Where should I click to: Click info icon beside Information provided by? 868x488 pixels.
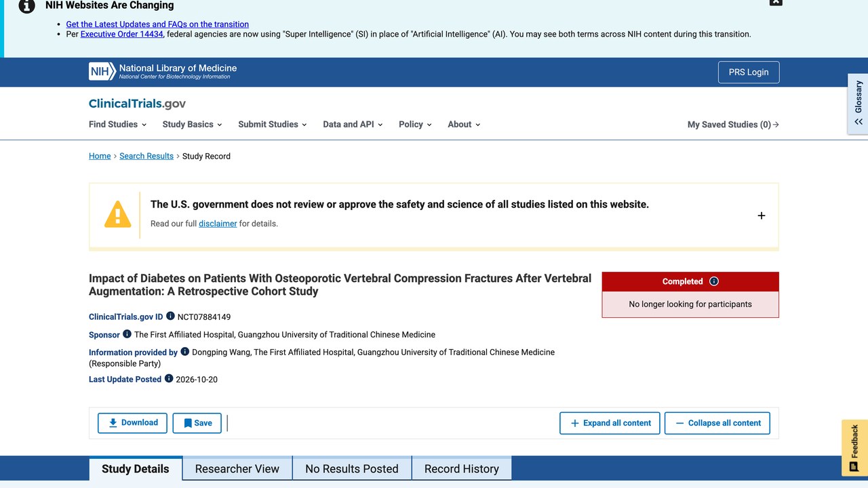click(184, 351)
